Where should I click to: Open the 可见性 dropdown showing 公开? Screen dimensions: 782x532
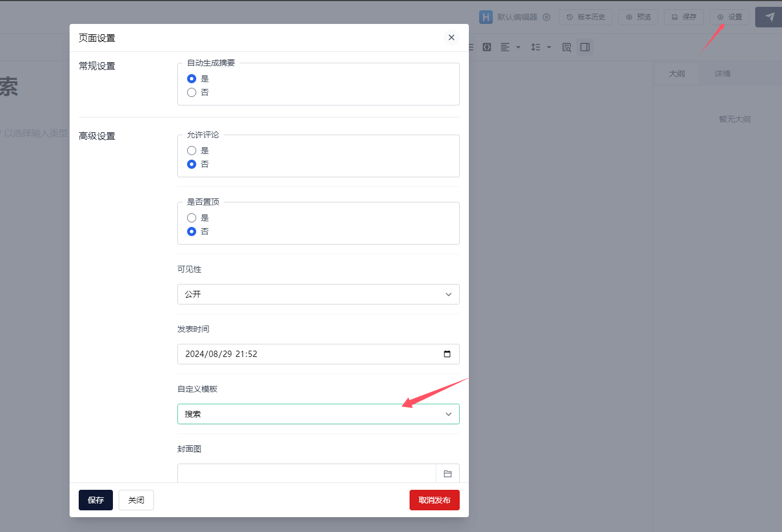click(318, 294)
